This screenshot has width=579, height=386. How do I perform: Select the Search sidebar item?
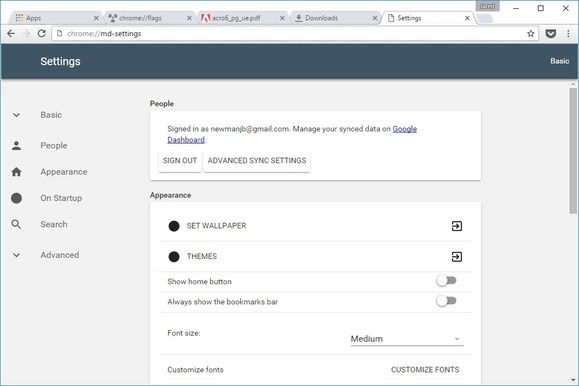tap(54, 224)
